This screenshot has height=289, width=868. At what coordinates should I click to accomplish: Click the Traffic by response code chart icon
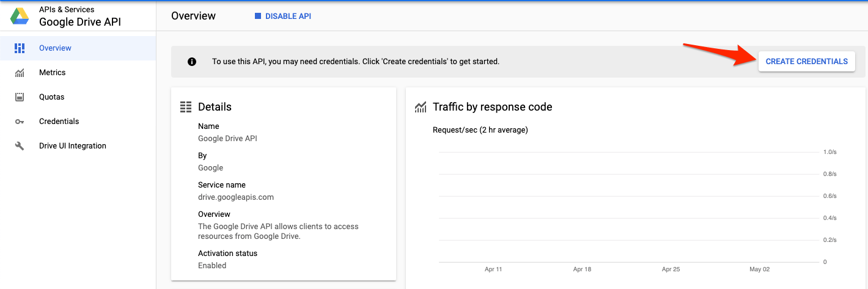click(421, 107)
